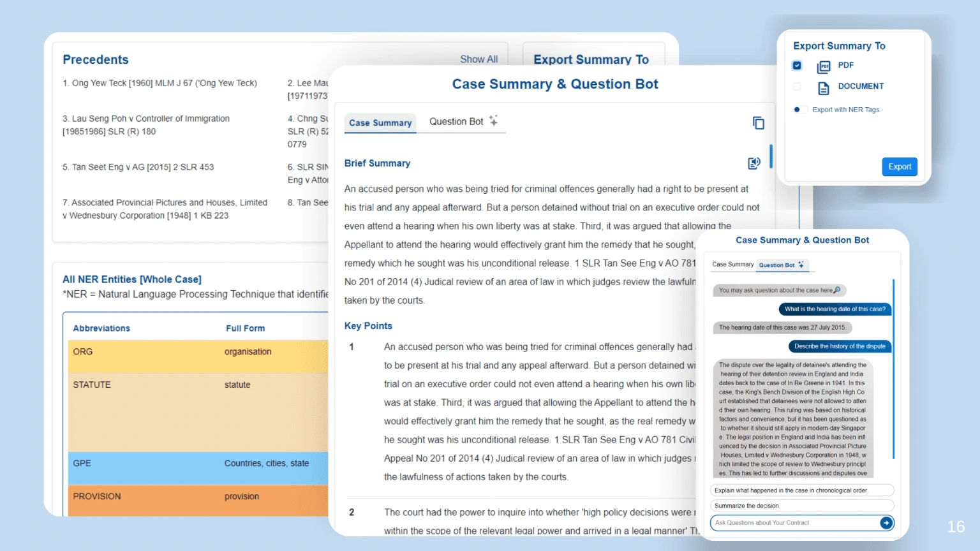Screen dimensions: 980x551
Task: Switch to Question Bot tab in main panel
Action: click(x=463, y=121)
